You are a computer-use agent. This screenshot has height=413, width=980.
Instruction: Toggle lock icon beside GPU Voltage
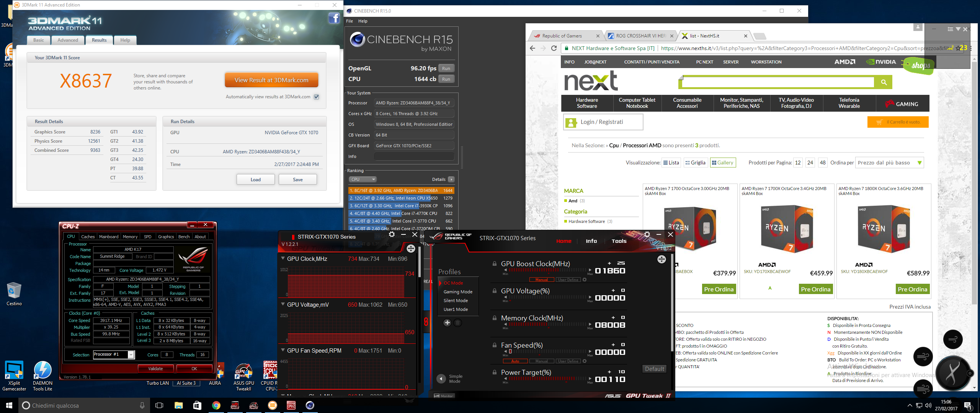[x=495, y=291]
